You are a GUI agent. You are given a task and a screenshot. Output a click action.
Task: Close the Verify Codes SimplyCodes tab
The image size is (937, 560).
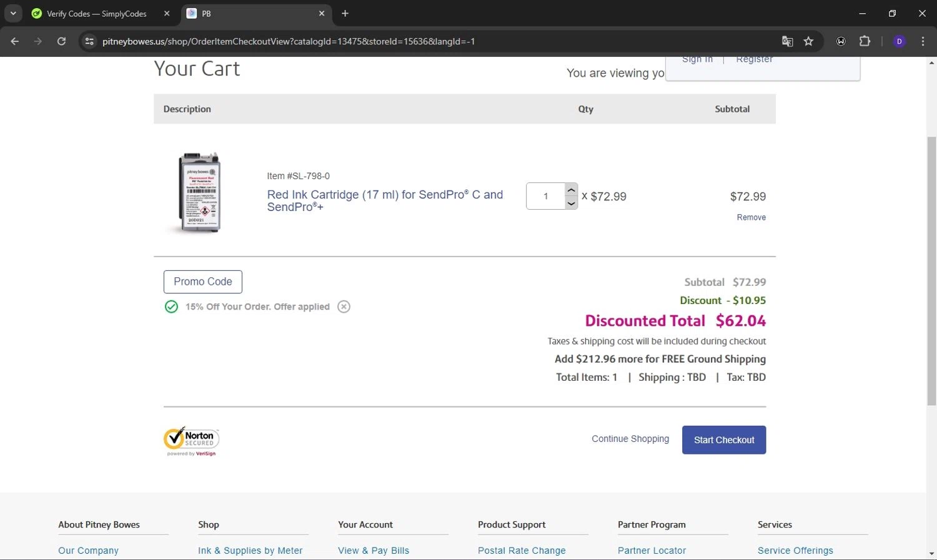point(167,13)
